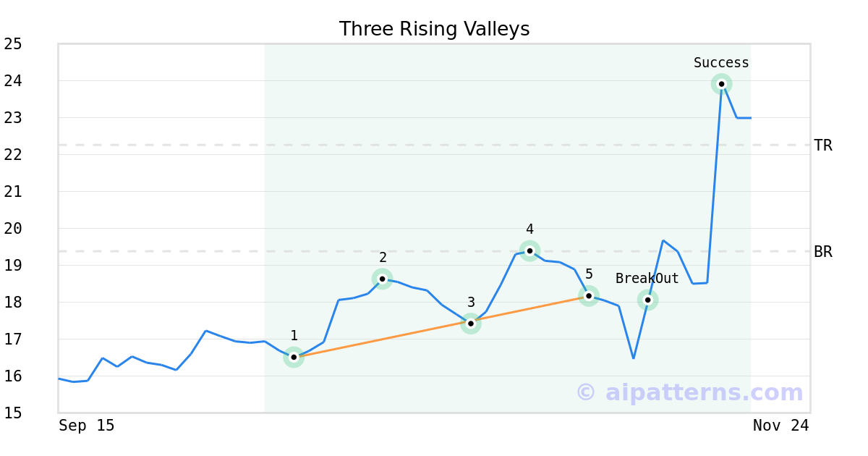Viewport: 868px width, 456px height.
Task: Click the 15 value on the price axis
Action: (13, 413)
